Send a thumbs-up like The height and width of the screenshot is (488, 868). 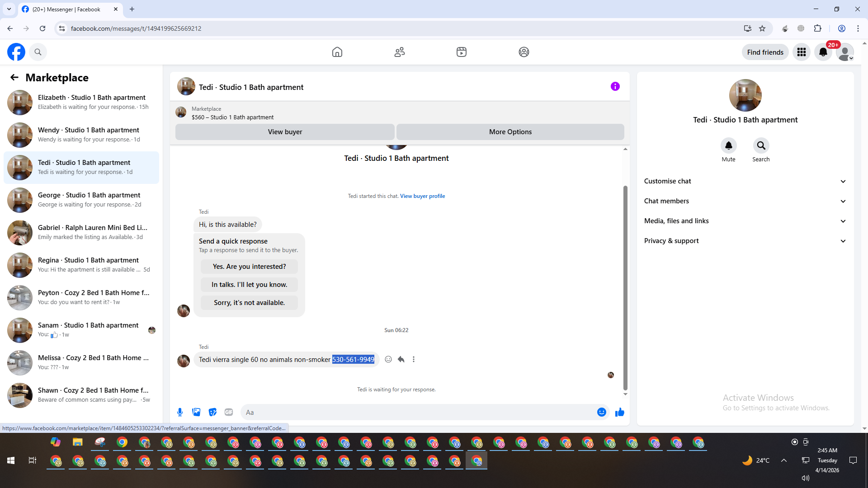[619, 412]
